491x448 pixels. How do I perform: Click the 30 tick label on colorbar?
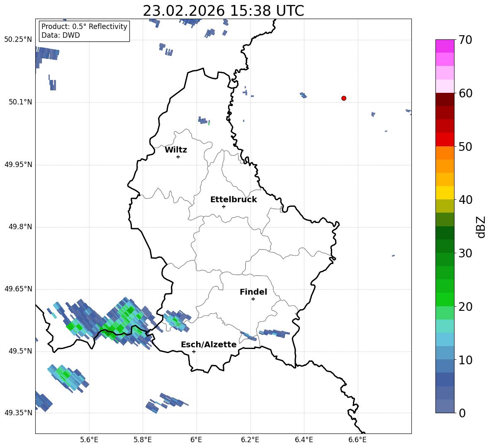(x=465, y=253)
